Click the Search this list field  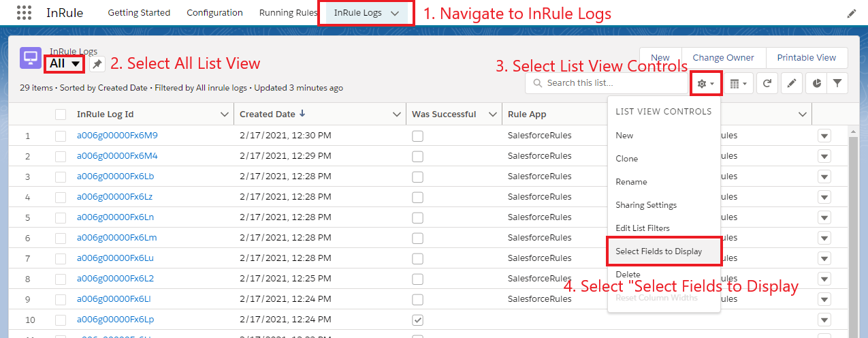(607, 83)
